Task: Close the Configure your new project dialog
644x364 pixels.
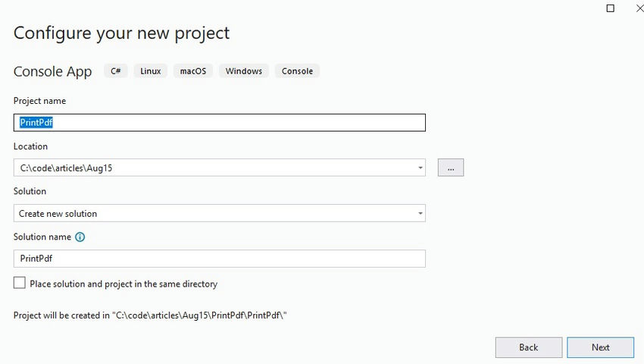Action: point(639,8)
